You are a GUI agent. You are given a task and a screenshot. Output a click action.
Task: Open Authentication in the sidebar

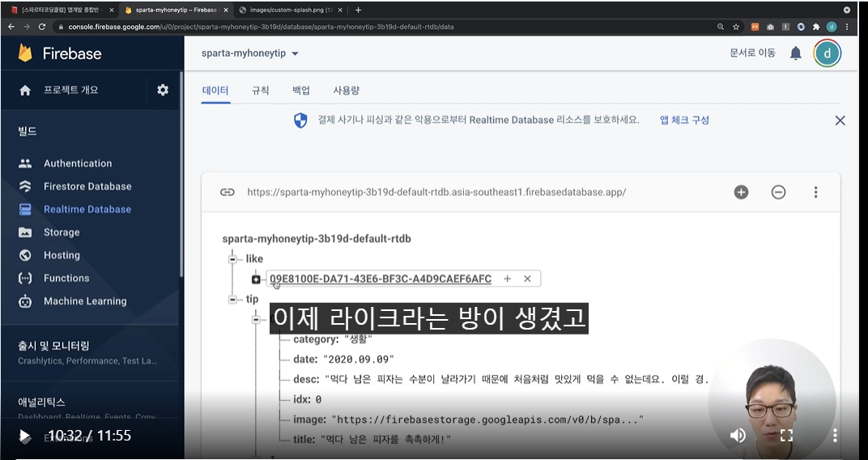[x=78, y=164]
